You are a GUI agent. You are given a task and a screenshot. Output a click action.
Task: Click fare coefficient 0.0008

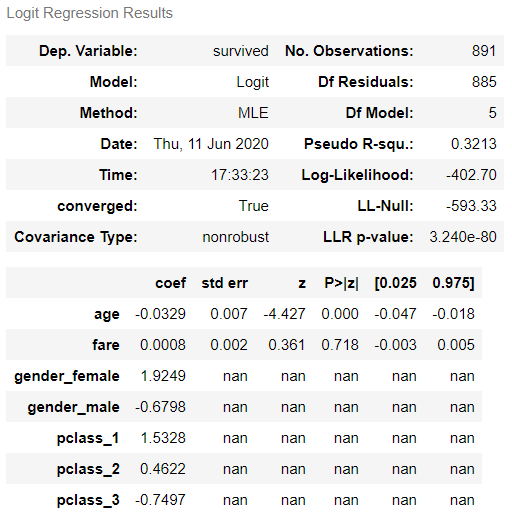coord(163,345)
